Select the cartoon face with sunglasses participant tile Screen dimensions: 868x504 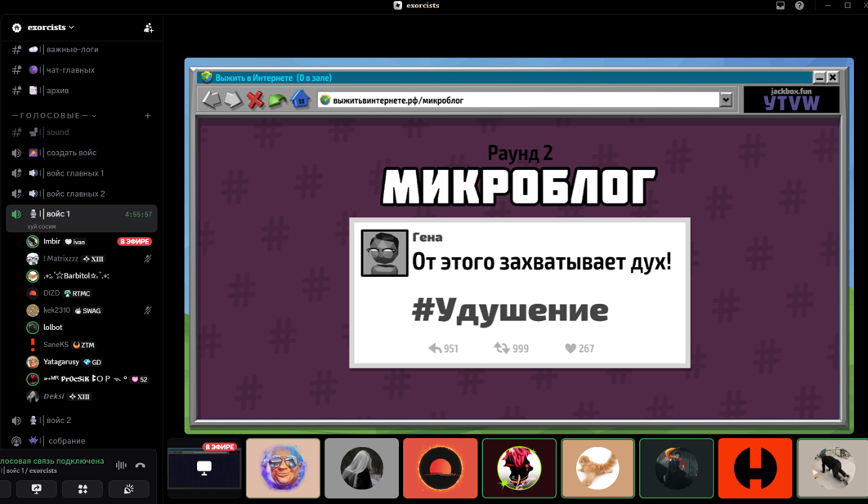(283, 468)
